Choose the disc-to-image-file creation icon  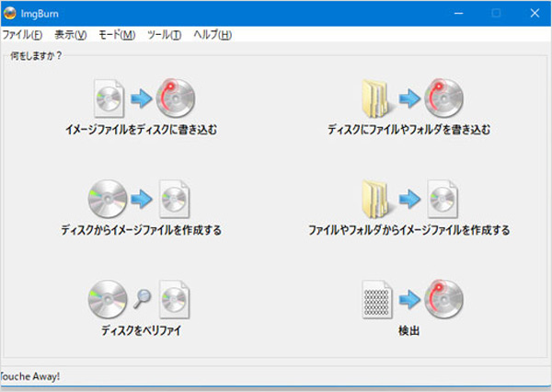tap(141, 198)
